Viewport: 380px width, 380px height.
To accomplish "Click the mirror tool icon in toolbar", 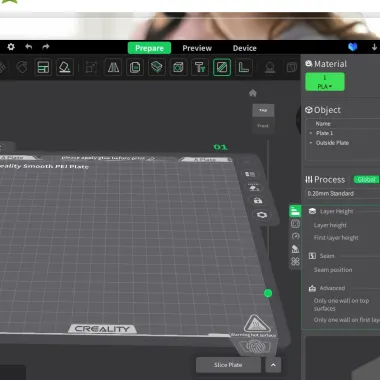I will 113,68.
